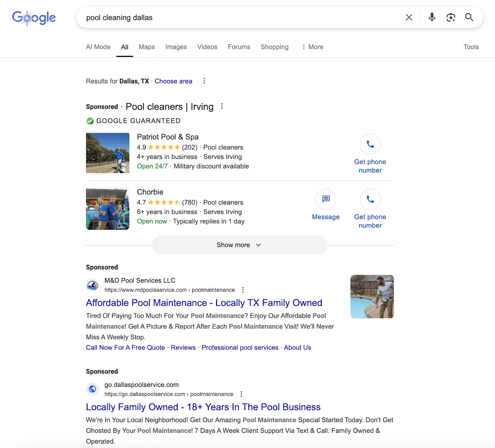Open search Tools
Viewport: 495px width, 448px height.
[471, 47]
